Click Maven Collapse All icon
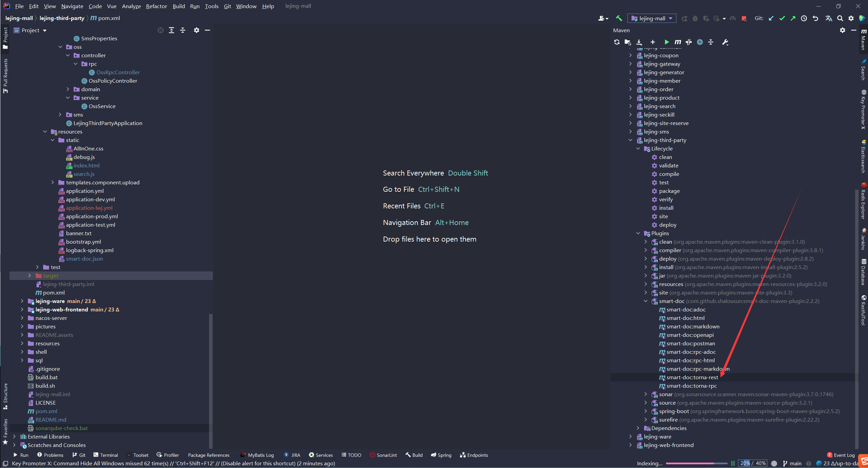Screen dimensions: 868x468 click(x=711, y=42)
